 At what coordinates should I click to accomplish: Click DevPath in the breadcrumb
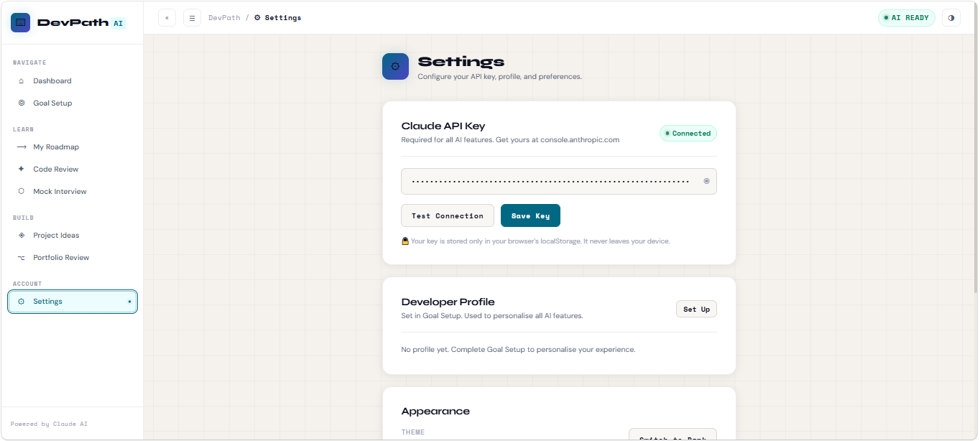224,17
